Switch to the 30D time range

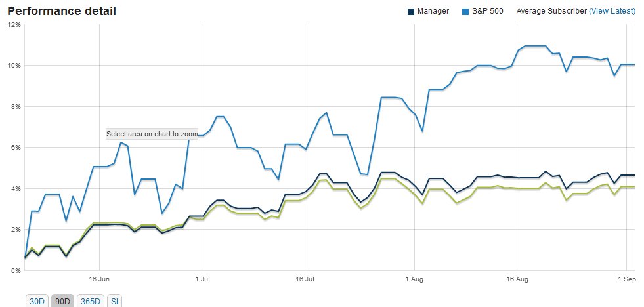pos(36,301)
